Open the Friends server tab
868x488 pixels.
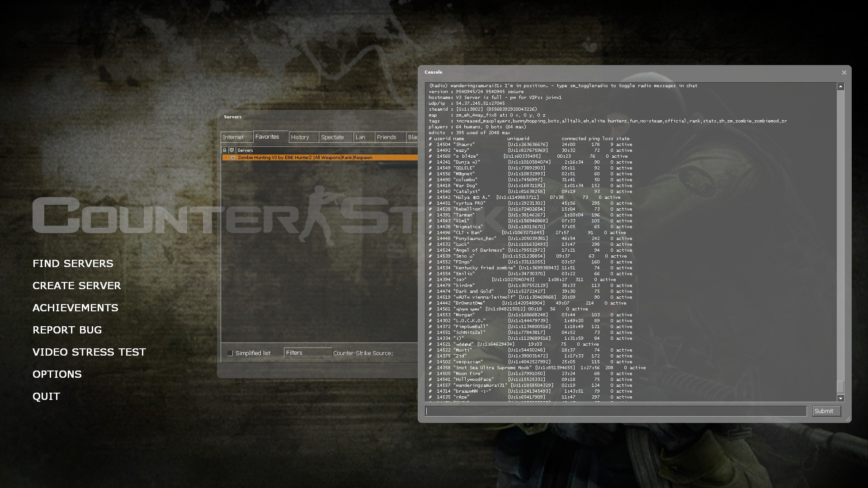click(387, 137)
